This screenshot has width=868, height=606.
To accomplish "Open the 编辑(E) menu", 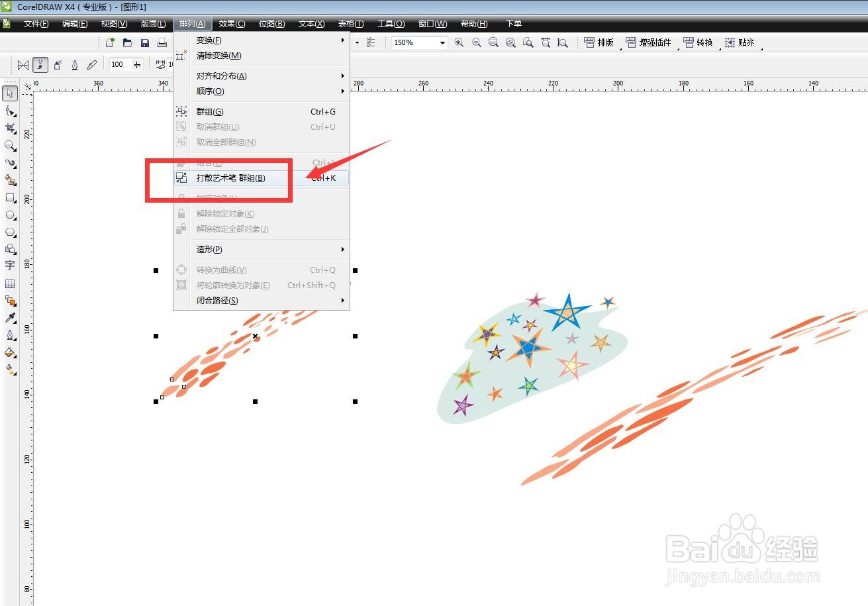I will (x=75, y=24).
